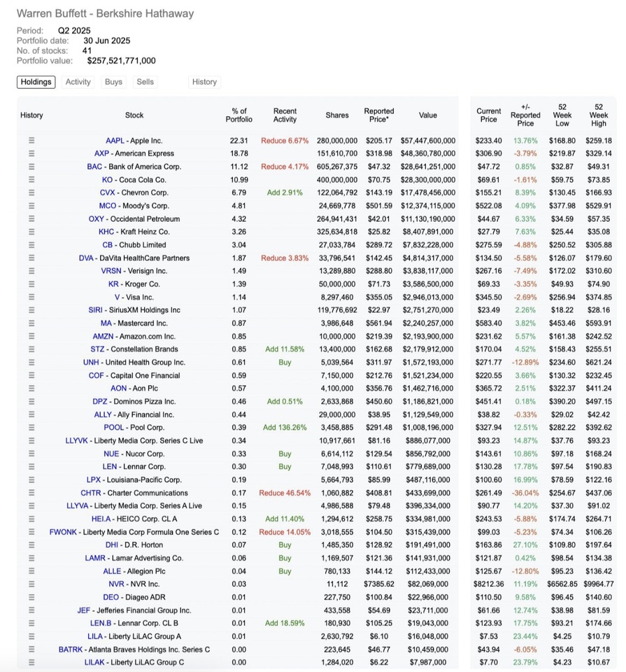Click the '$4.23' 52 week low cell
Screen dimensions: 626x672
(562, 662)
